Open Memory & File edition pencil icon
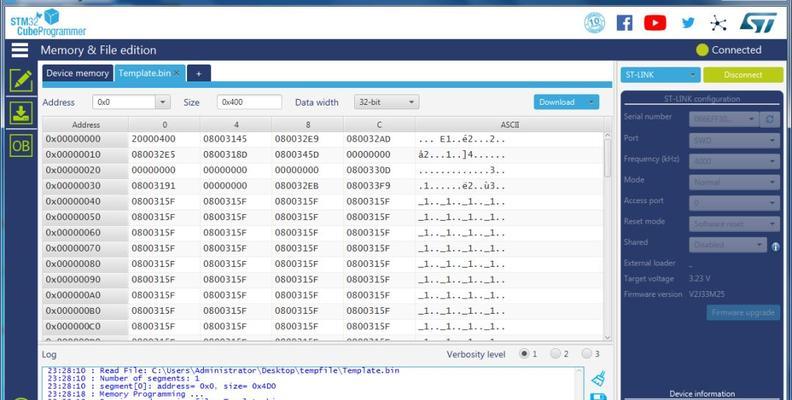The width and height of the screenshot is (792, 400). tap(21, 81)
